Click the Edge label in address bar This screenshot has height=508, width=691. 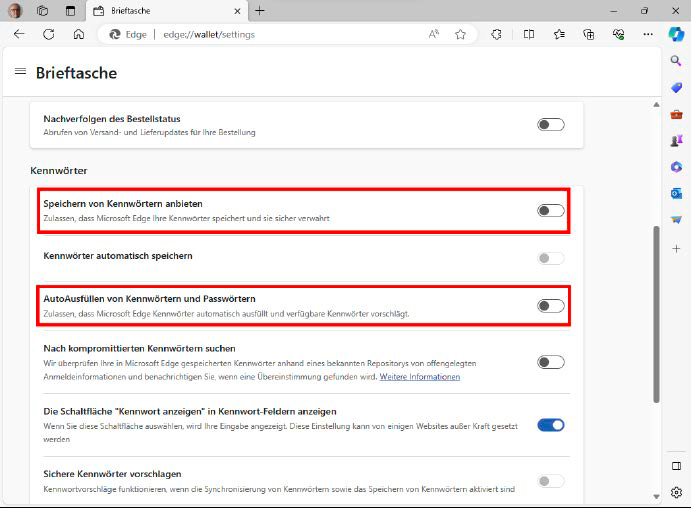(136, 34)
